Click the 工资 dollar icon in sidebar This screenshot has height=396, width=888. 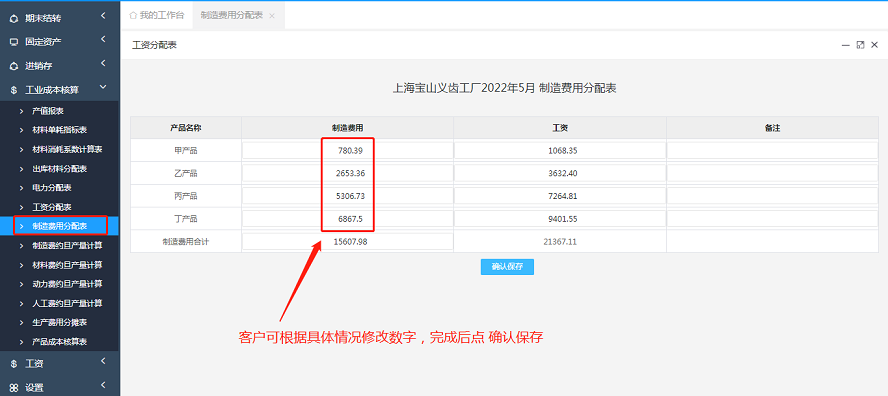click(14, 364)
